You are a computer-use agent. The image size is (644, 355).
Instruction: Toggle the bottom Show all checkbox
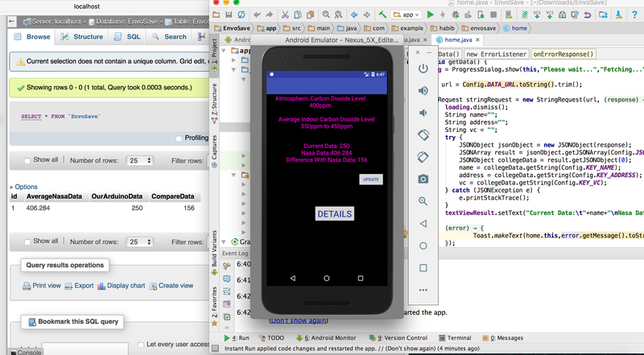28,241
